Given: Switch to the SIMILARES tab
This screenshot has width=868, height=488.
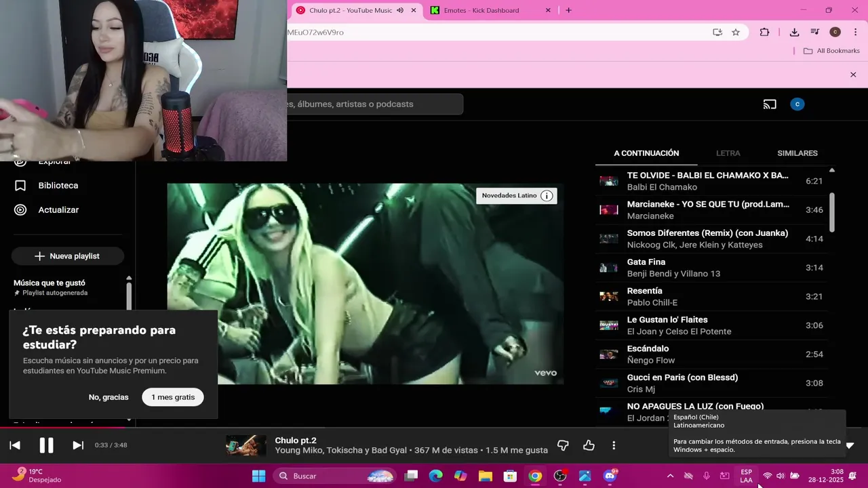Looking at the screenshot, I should (797, 153).
